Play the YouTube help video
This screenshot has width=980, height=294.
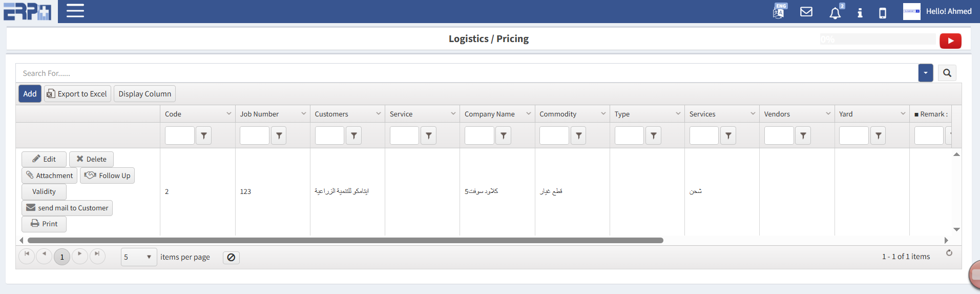click(950, 41)
